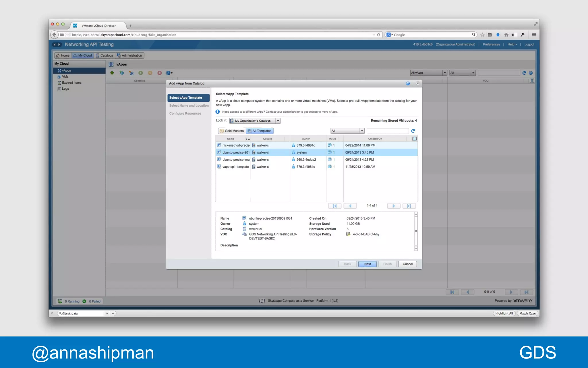Go to next page of templates

pyautogui.click(x=394, y=206)
